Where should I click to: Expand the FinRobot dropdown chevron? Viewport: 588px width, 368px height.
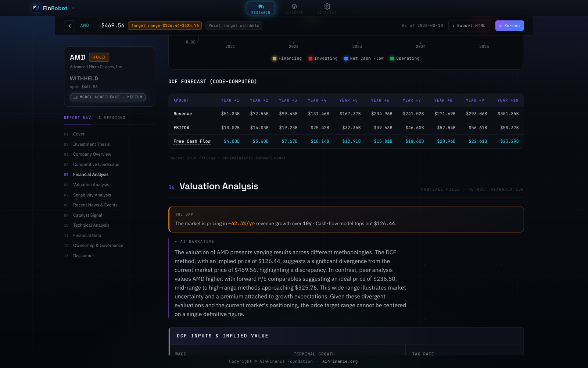[x=73, y=8]
